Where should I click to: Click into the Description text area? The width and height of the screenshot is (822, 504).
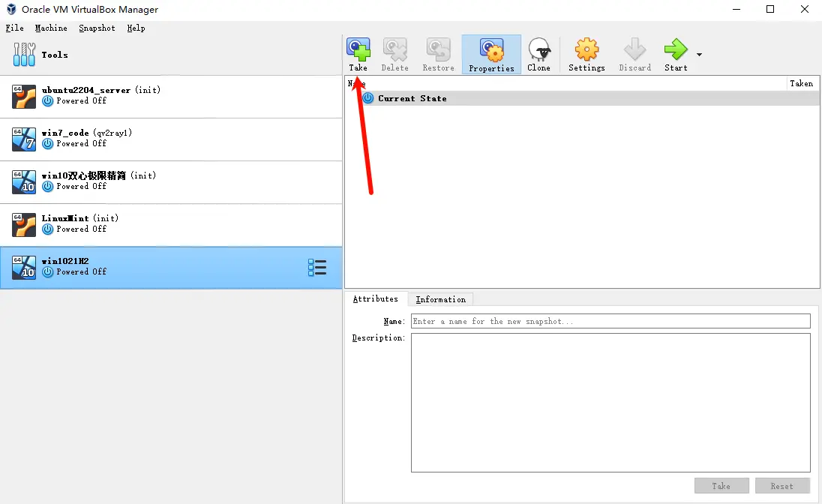pyautogui.click(x=610, y=403)
